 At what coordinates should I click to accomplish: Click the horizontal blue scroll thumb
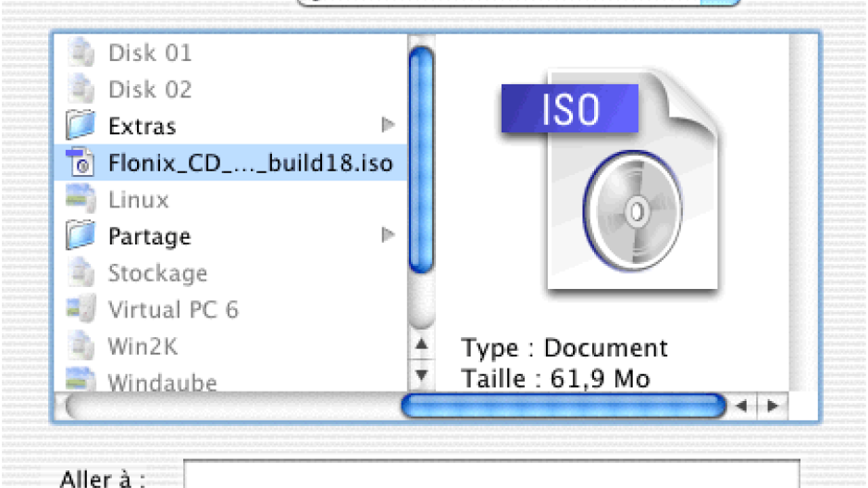pos(564,406)
